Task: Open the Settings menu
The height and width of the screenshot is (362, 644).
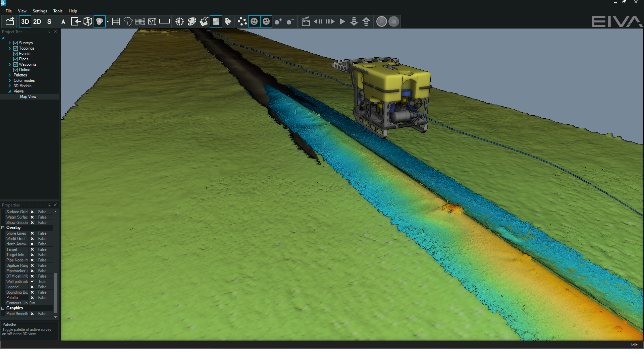Action: 40,11
